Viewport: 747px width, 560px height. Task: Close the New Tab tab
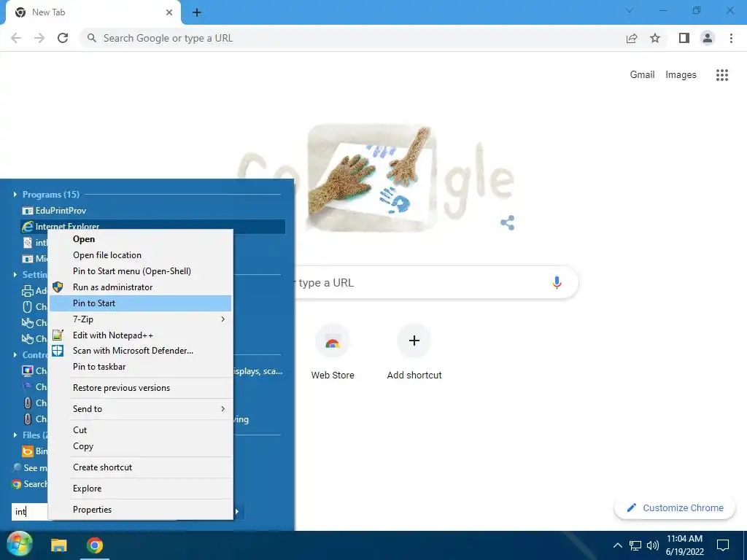pos(169,12)
